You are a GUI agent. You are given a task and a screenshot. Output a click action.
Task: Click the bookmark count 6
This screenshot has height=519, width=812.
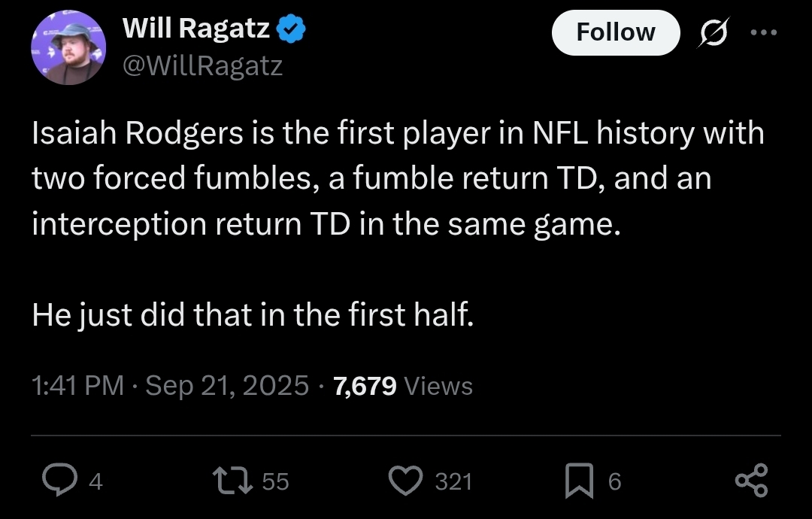click(615, 481)
